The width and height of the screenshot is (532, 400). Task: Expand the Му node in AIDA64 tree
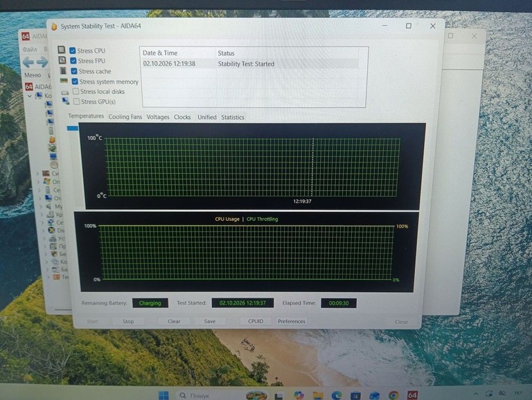point(41,206)
